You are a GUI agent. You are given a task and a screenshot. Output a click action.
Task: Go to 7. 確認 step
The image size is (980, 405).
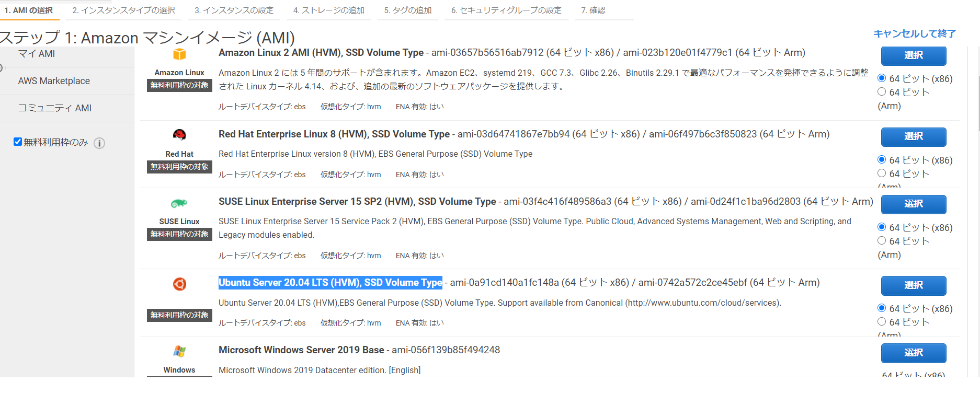click(594, 10)
